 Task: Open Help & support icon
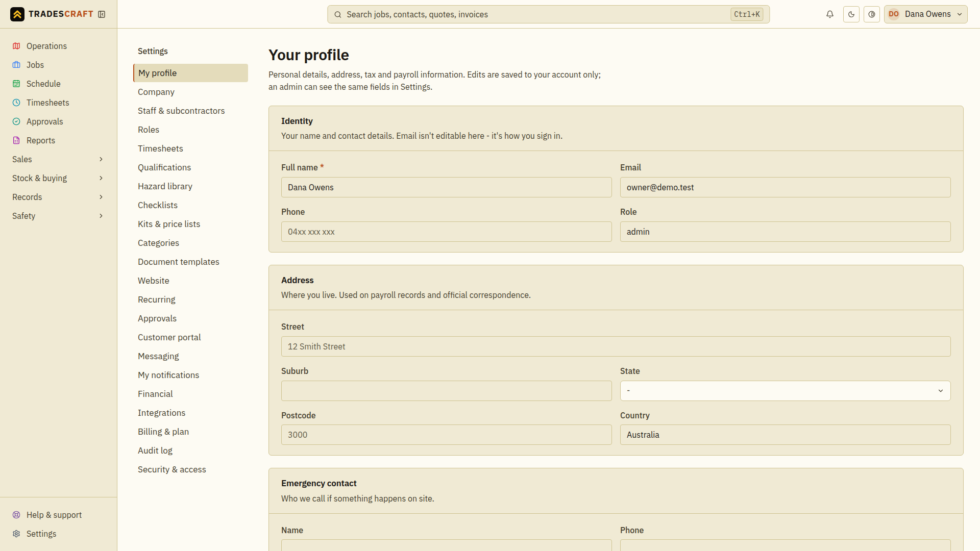tap(16, 515)
